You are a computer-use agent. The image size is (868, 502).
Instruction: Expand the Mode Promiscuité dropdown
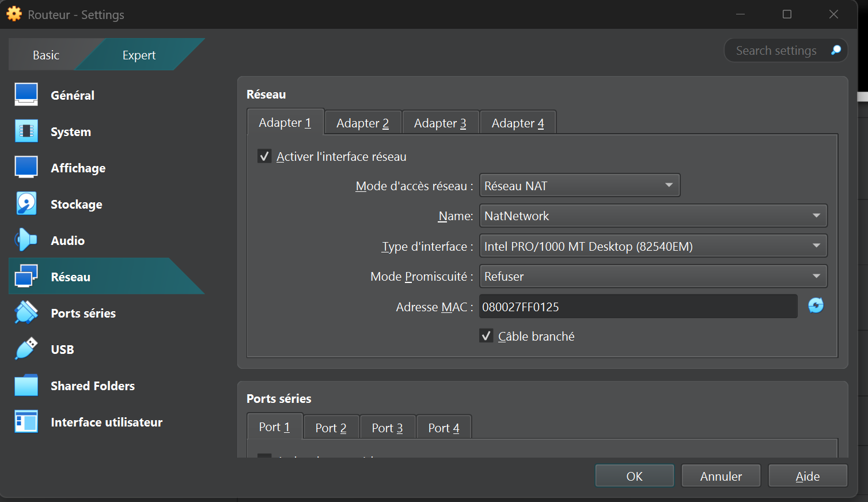[653, 276]
